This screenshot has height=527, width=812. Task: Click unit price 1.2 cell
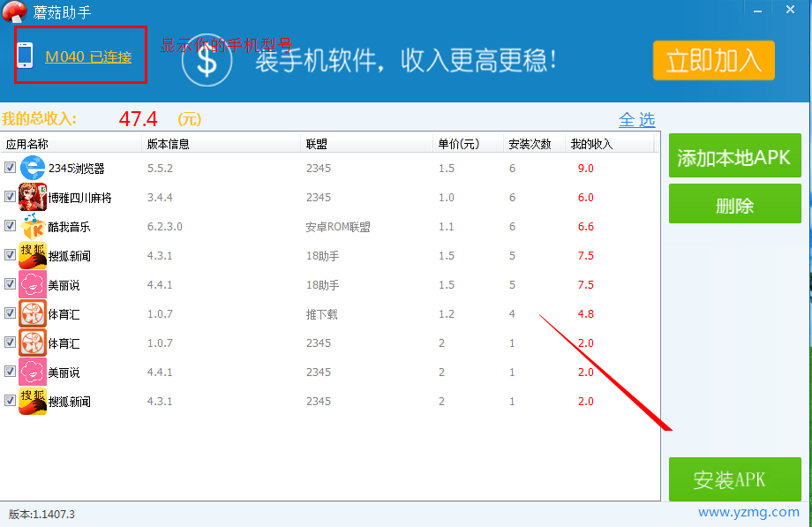(x=447, y=314)
